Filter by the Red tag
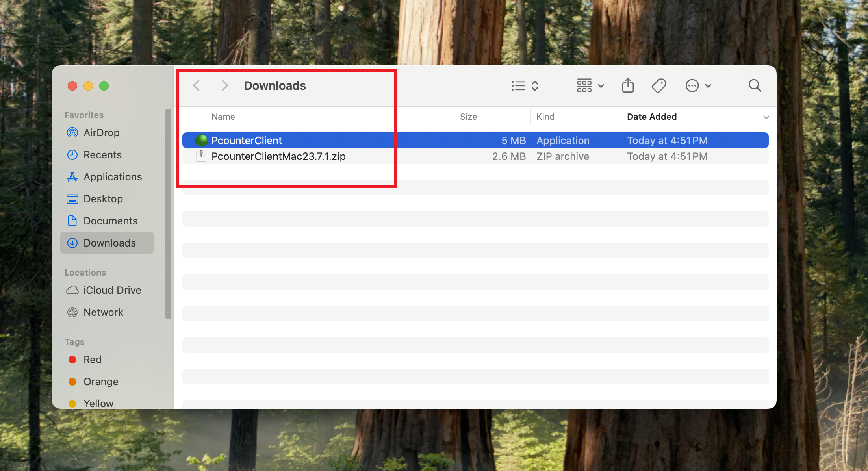The width and height of the screenshot is (868, 471). (92, 360)
